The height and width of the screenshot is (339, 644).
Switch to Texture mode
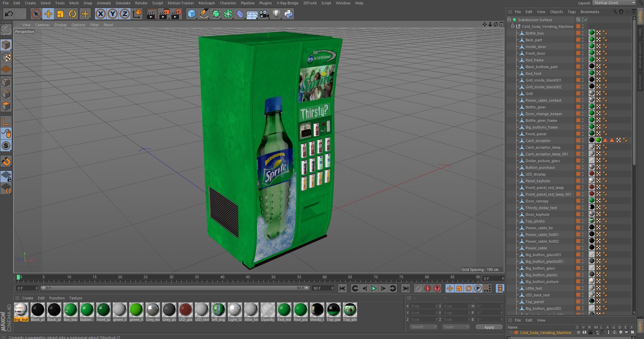(6, 57)
